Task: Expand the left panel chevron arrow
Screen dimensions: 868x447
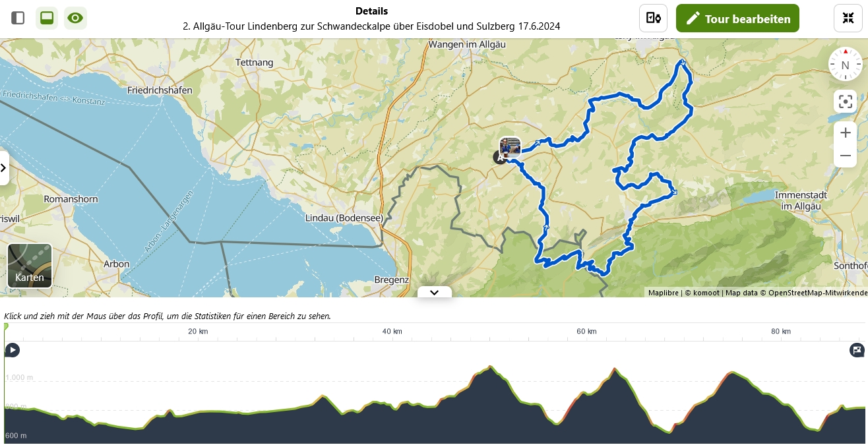Action: coord(4,168)
